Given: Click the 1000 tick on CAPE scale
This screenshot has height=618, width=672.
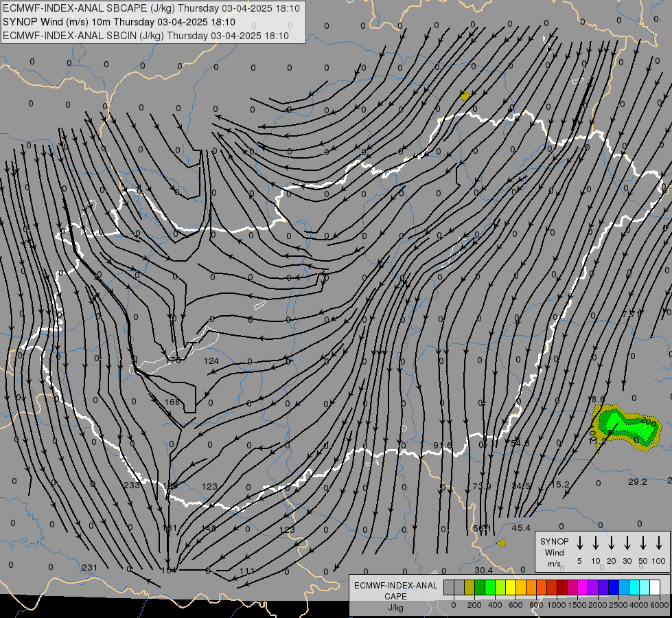Looking at the screenshot, I should (557, 605).
